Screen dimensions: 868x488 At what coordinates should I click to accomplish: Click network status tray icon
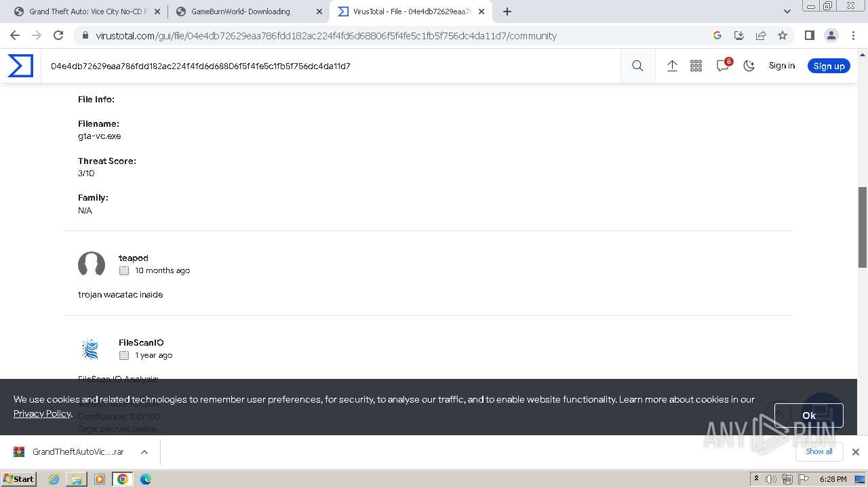click(x=787, y=479)
